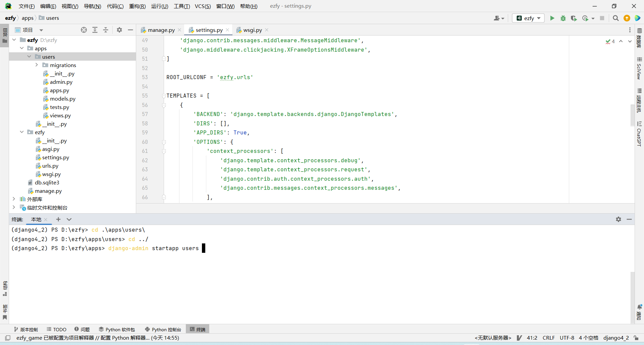Open terminal settings gear icon
The image size is (644, 345).
click(x=619, y=219)
